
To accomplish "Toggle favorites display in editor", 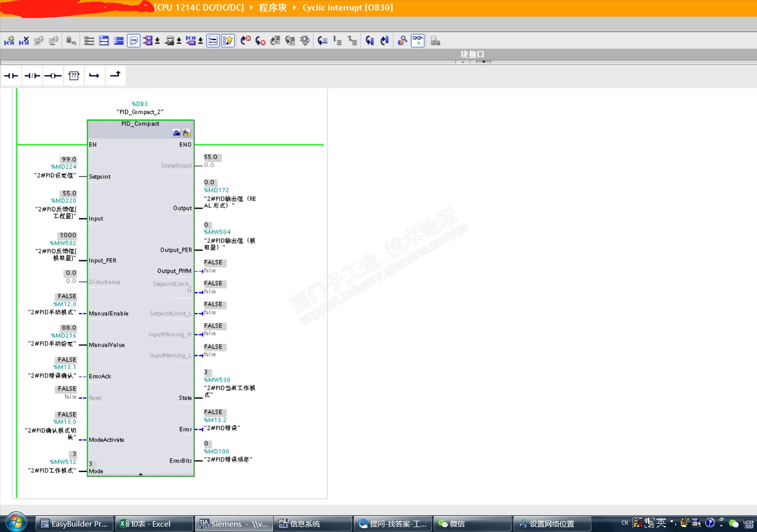I will click(228, 41).
